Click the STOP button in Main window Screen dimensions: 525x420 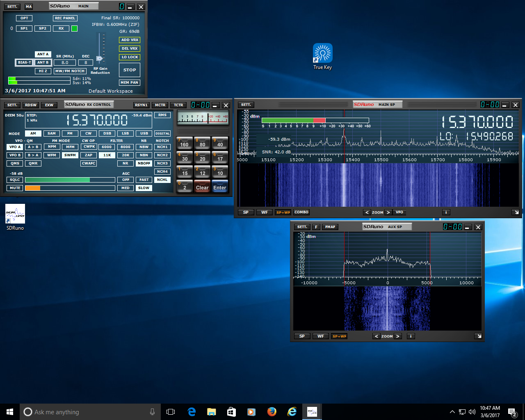coord(130,70)
